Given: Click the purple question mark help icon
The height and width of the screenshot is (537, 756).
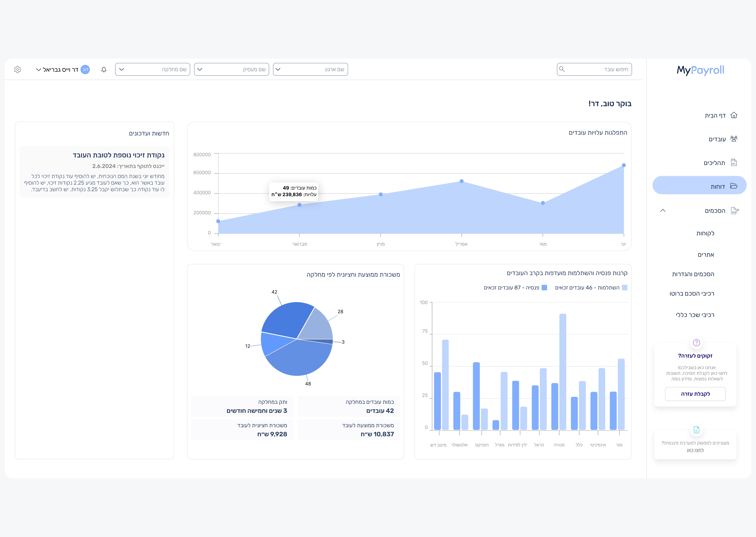Looking at the screenshot, I should pos(696,343).
